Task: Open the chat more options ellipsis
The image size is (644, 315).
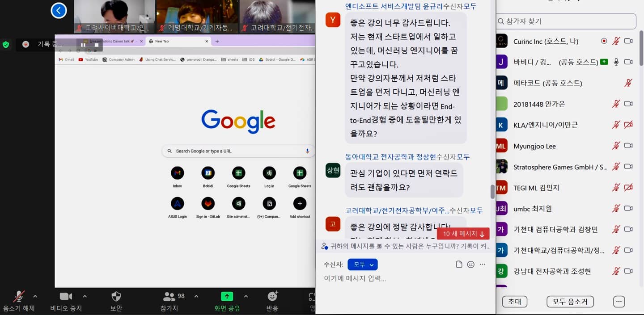Action: point(482,265)
